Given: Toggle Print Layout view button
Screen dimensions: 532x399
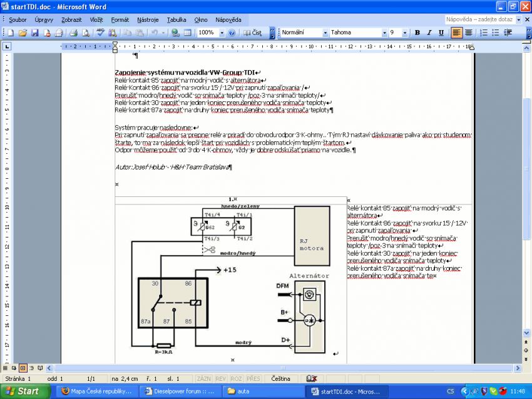Looking at the screenshot, I should click(23, 368).
